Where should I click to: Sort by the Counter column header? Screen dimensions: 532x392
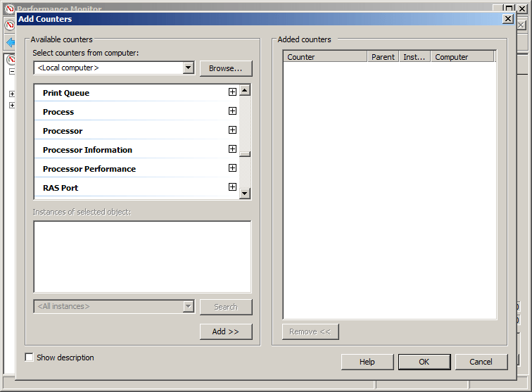click(x=325, y=57)
